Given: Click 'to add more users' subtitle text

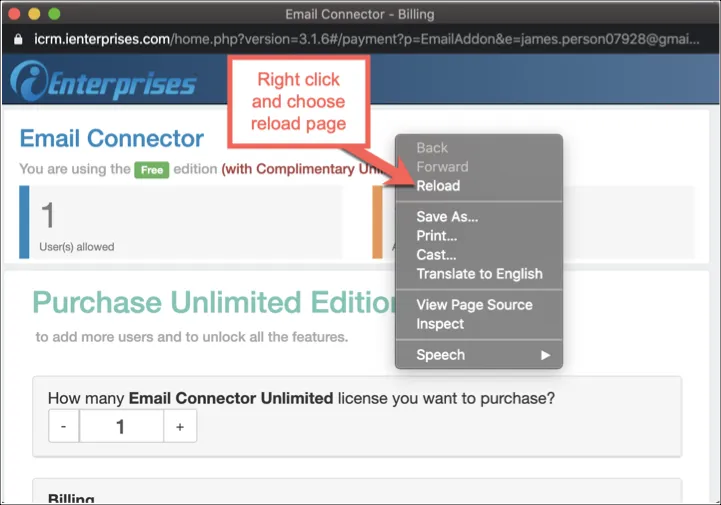Looking at the screenshot, I should (192, 337).
